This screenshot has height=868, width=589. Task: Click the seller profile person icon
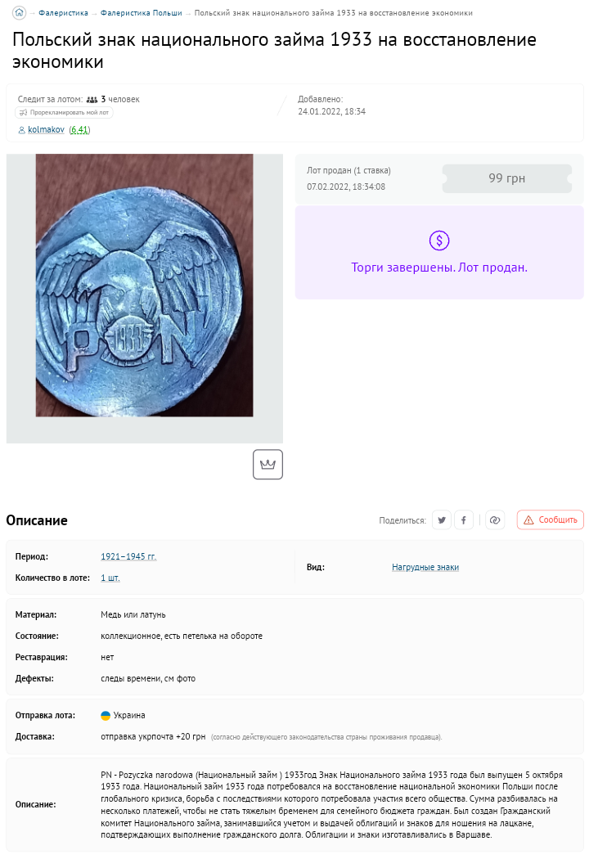pyautogui.click(x=21, y=130)
